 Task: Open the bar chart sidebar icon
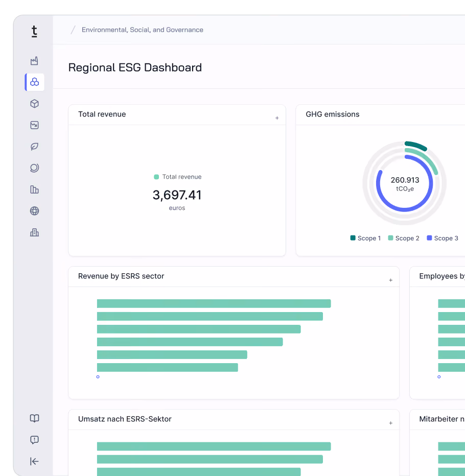tap(34, 189)
